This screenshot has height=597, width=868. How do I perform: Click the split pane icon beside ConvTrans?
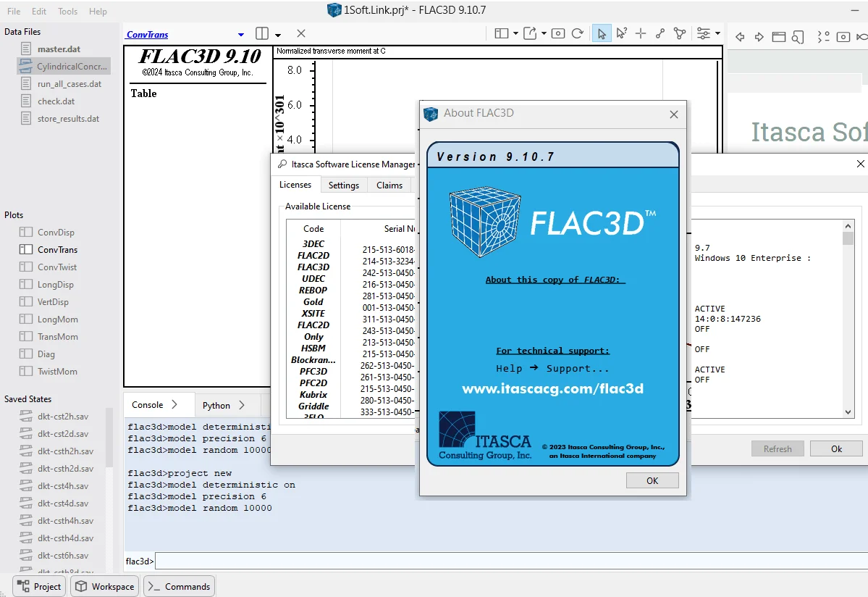click(x=262, y=34)
